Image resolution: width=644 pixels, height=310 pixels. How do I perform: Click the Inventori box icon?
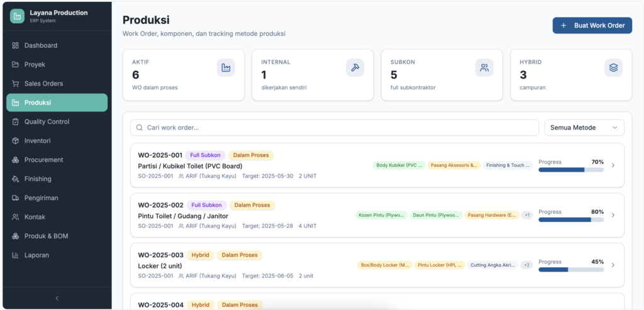(x=16, y=141)
